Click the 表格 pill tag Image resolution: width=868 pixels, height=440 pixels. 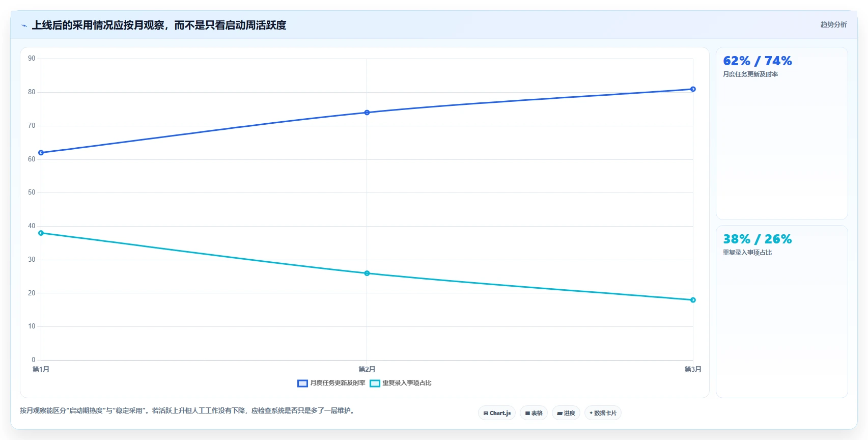coord(534,413)
